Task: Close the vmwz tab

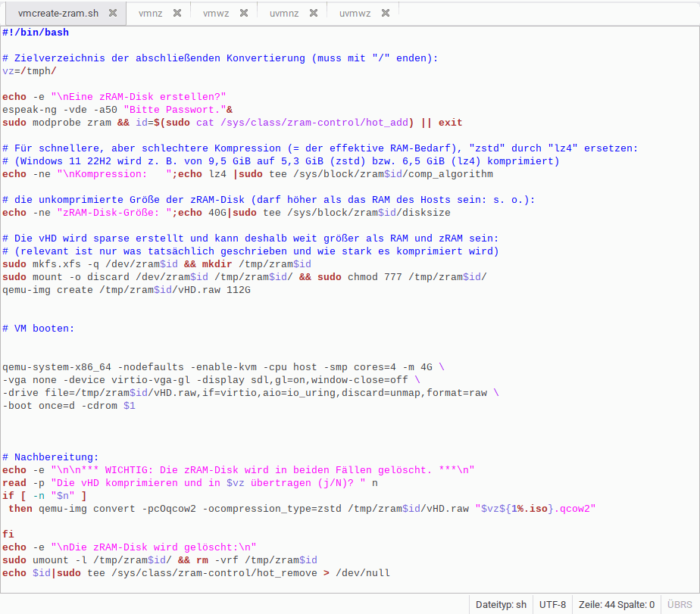Action: [244, 13]
